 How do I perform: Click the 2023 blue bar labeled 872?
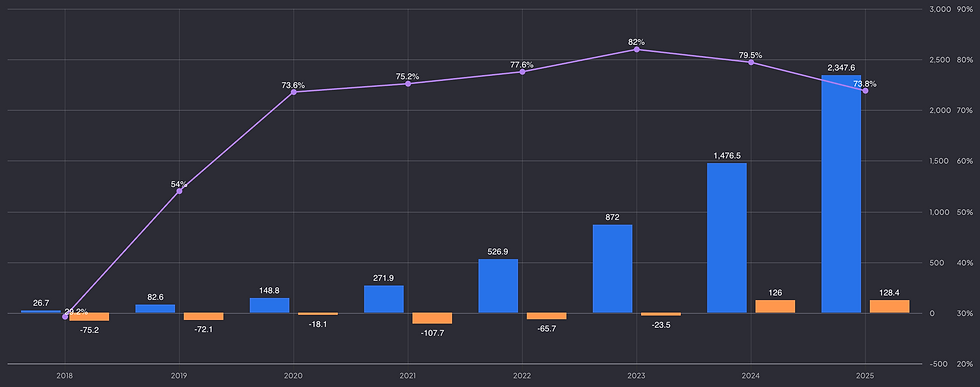612,269
